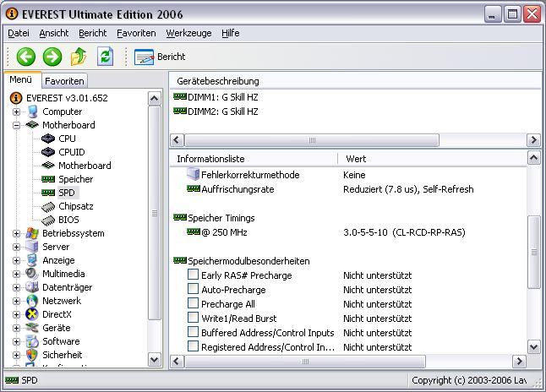Image resolution: width=546 pixels, height=392 pixels.
Task: Select the Software category
Action: 61,341
